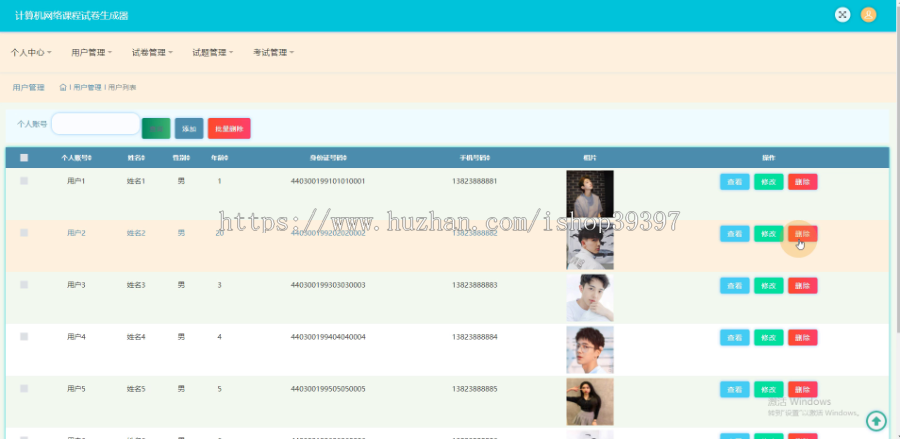Toggle fullscreen mode icon in header
This screenshot has width=900, height=439.
tap(842, 15)
